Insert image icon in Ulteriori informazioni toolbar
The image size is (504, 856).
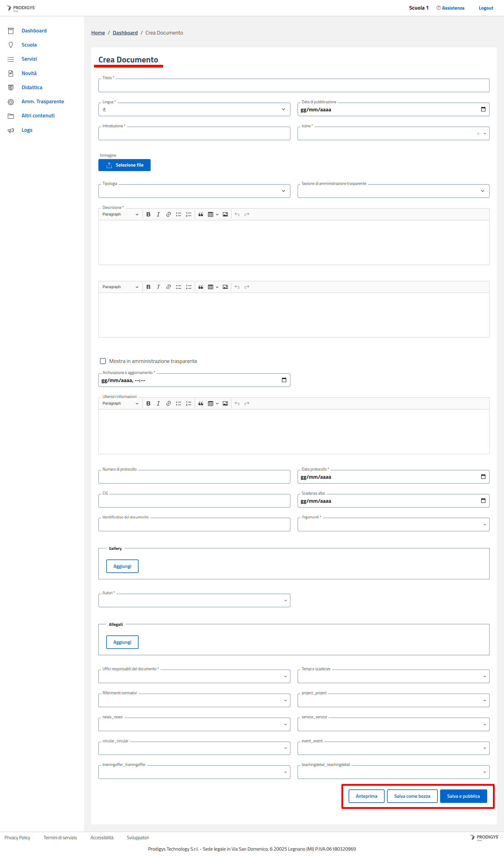click(225, 403)
